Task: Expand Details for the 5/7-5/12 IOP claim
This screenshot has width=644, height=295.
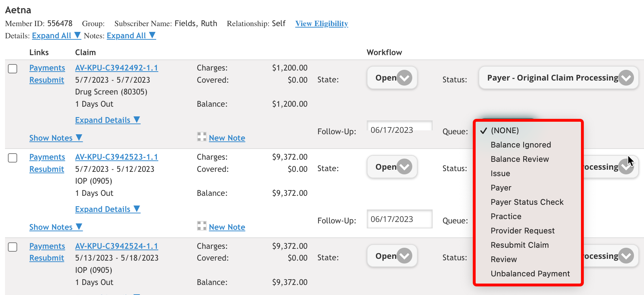Action: (107, 209)
